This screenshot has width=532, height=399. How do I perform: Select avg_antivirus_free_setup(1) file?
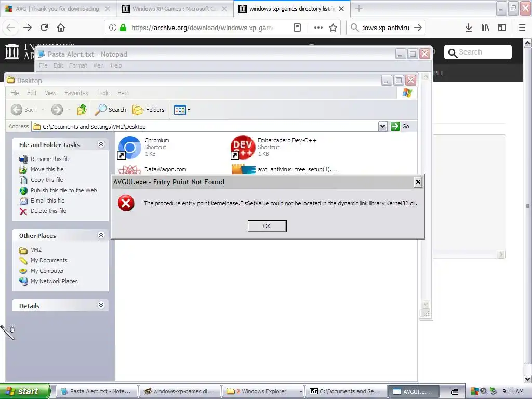[298, 169]
